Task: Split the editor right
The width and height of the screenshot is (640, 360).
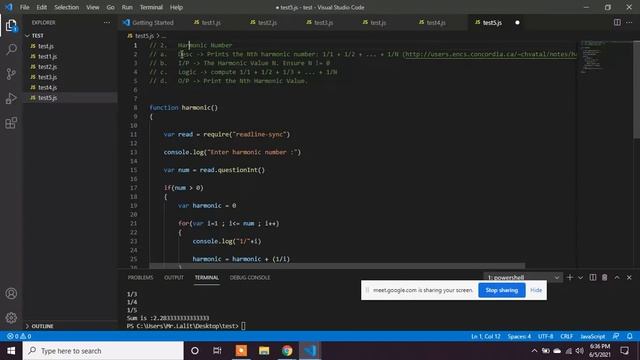Action: 617,22
